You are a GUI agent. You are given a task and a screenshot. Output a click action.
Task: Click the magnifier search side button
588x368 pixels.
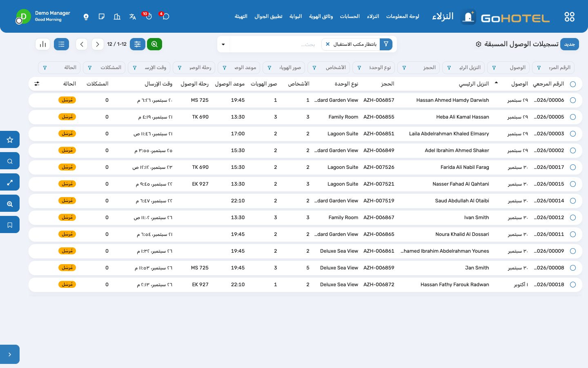pyautogui.click(x=10, y=161)
